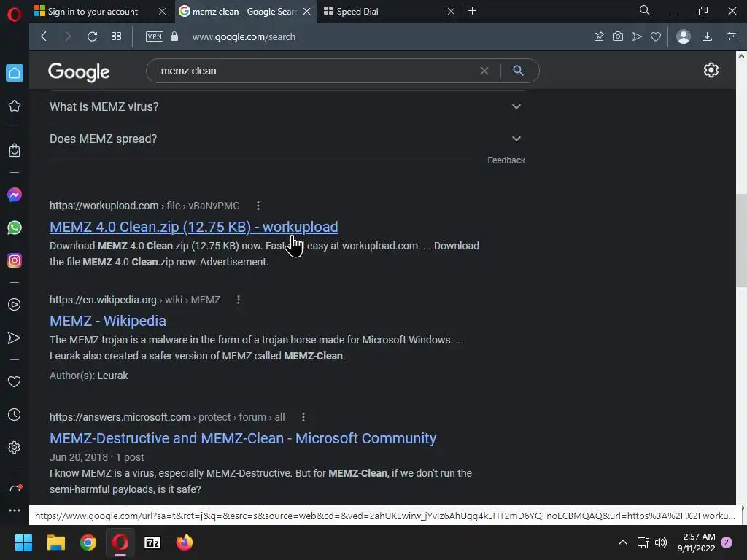The width and height of the screenshot is (747, 560).
Task: Open Pinboards heart icon in sidebar
Action: point(15,382)
